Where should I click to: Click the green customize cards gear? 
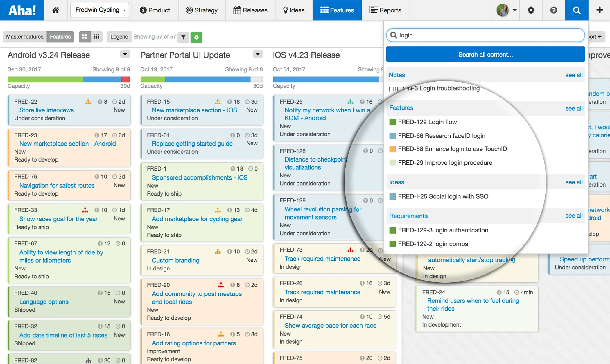click(x=196, y=37)
